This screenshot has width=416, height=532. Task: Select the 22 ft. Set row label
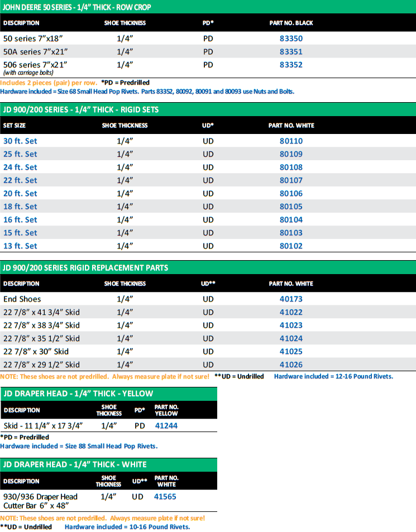point(20,180)
